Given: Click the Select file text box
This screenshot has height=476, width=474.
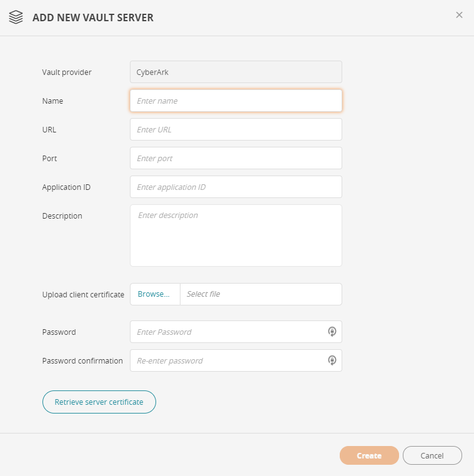Looking at the screenshot, I should 260,294.
